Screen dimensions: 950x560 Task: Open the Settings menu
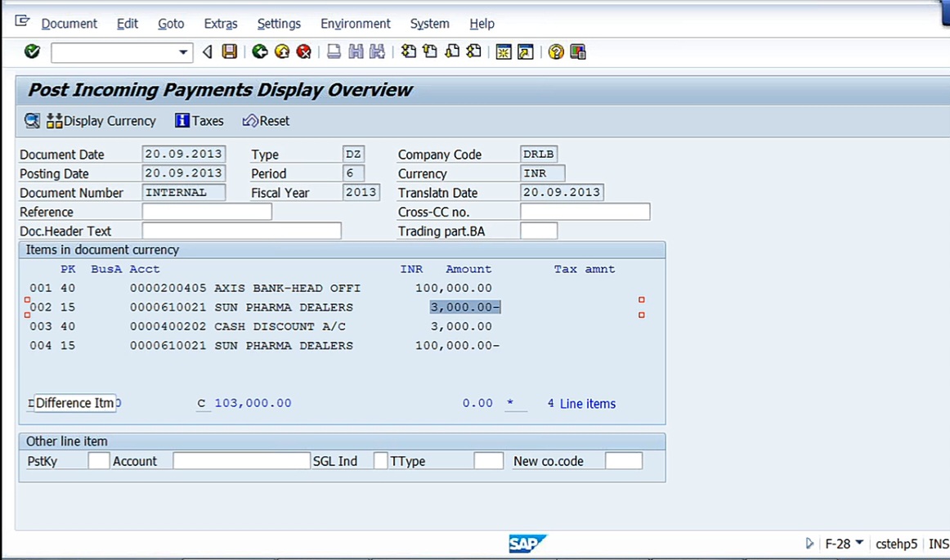coord(279,24)
